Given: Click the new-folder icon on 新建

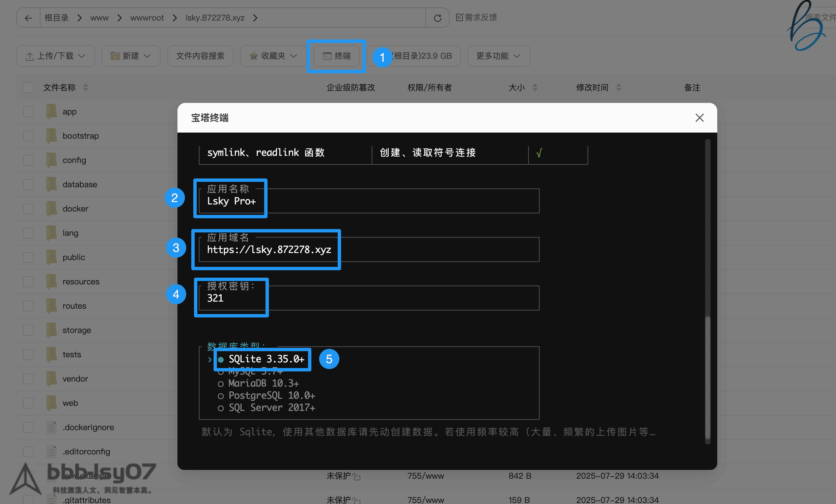Looking at the screenshot, I should point(115,56).
